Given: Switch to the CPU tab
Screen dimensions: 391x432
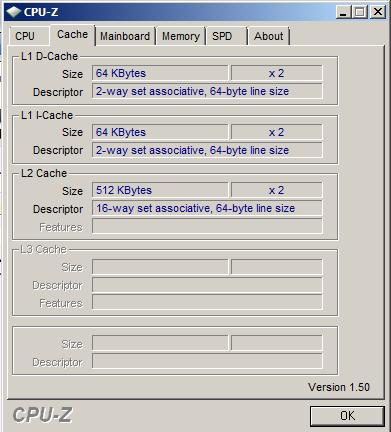Looking at the screenshot, I should pyautogui.click(x=25, y=36).
